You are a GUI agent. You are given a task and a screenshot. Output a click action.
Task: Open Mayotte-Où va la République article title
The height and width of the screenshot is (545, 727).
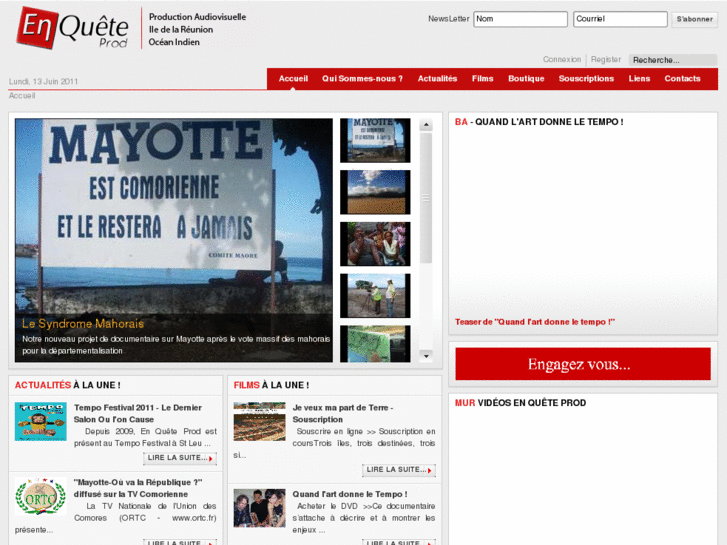[138, 488]
